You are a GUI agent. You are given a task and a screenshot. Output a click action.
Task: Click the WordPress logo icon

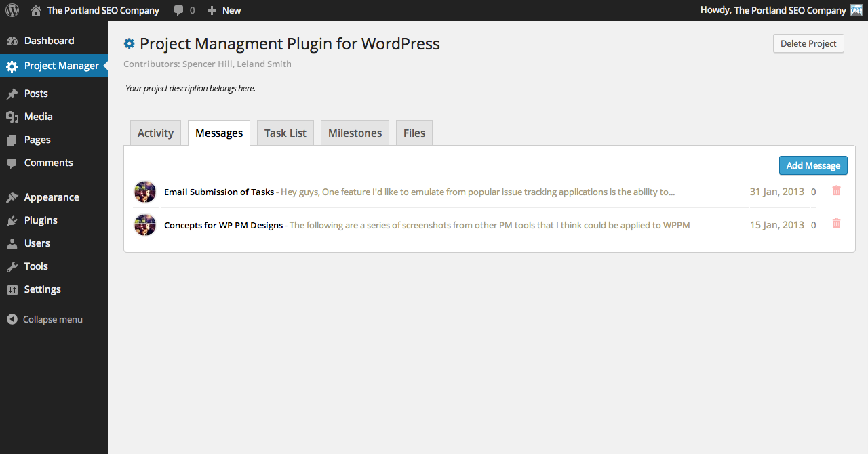[12, 10]
